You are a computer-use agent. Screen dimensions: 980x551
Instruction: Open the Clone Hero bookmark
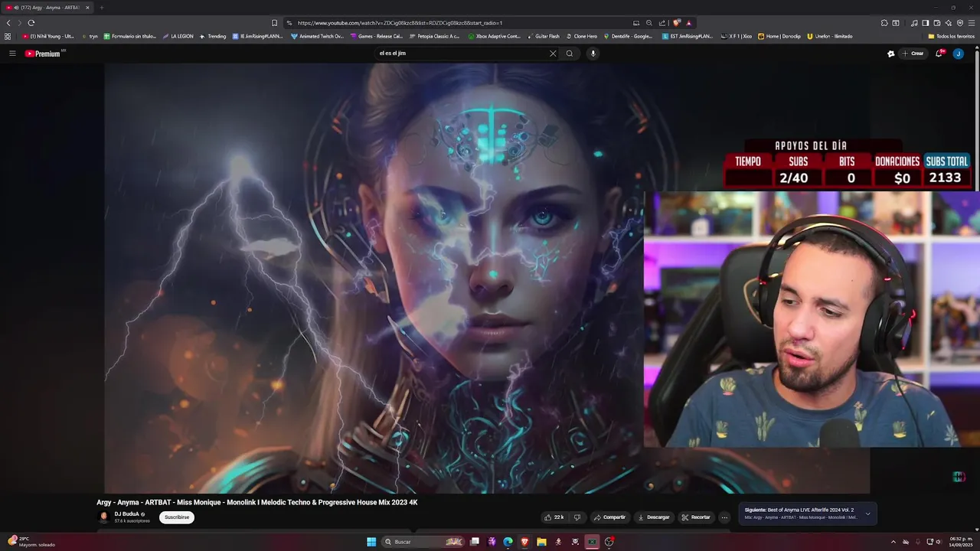(581, 36)
